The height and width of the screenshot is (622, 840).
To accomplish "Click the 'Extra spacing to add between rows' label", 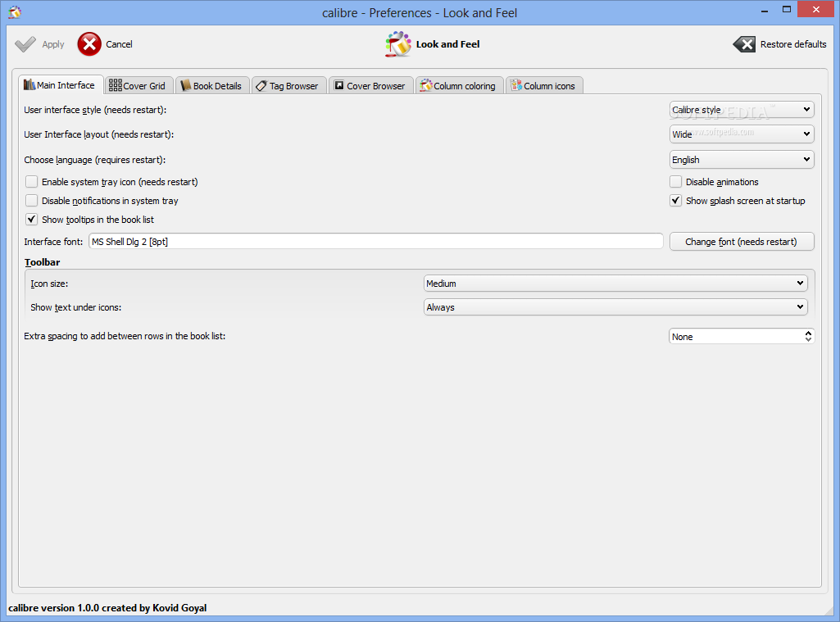I will point(125,337).
